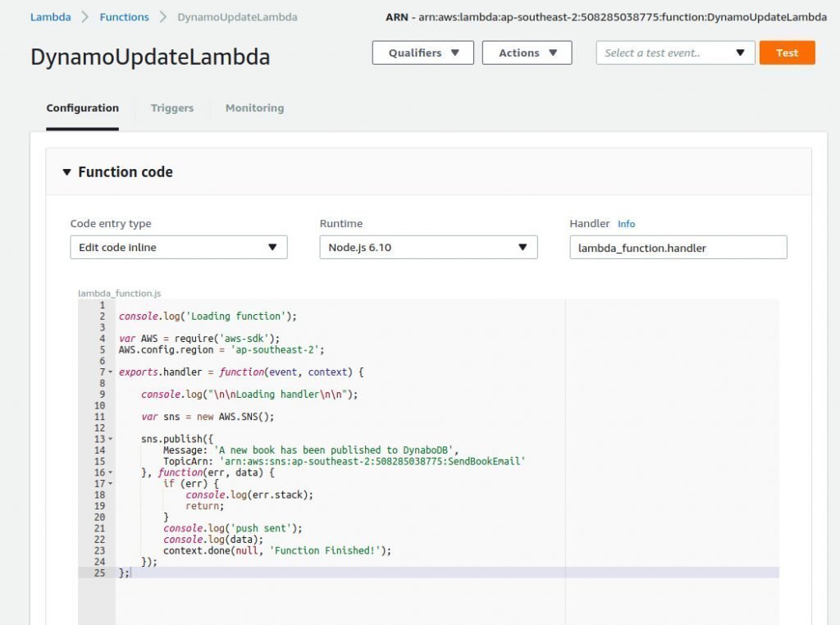Switch to the Monitoring tab

[254, 108]
